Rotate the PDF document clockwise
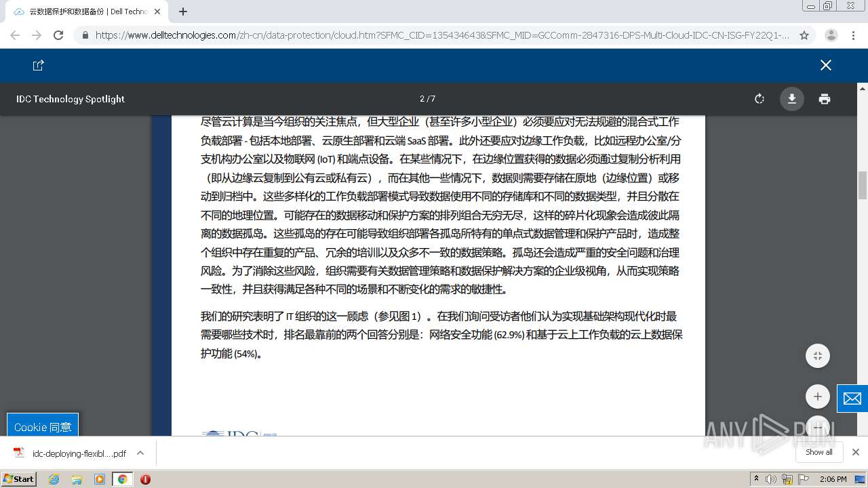868x488 pixels. click(759, 99)
